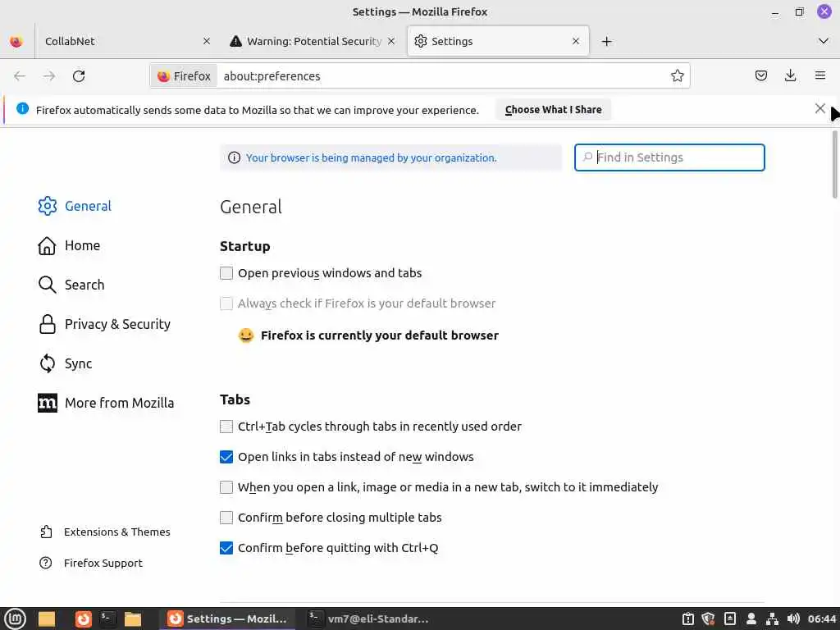Viewport: 840px width, 630px height.
Task: Open the file manager folder icon in taskbar
Action: 132,619
